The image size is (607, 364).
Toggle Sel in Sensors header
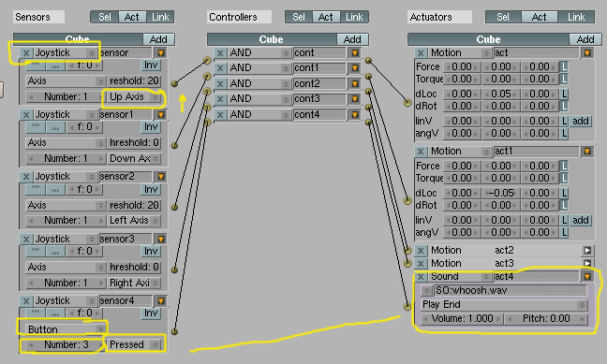[x=105, y=17]
